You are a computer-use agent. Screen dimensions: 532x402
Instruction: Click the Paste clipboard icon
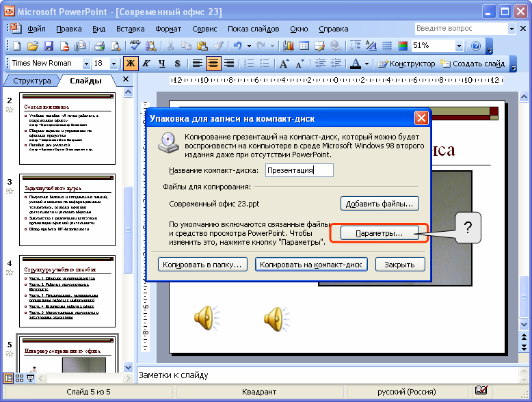click(202, 46)
